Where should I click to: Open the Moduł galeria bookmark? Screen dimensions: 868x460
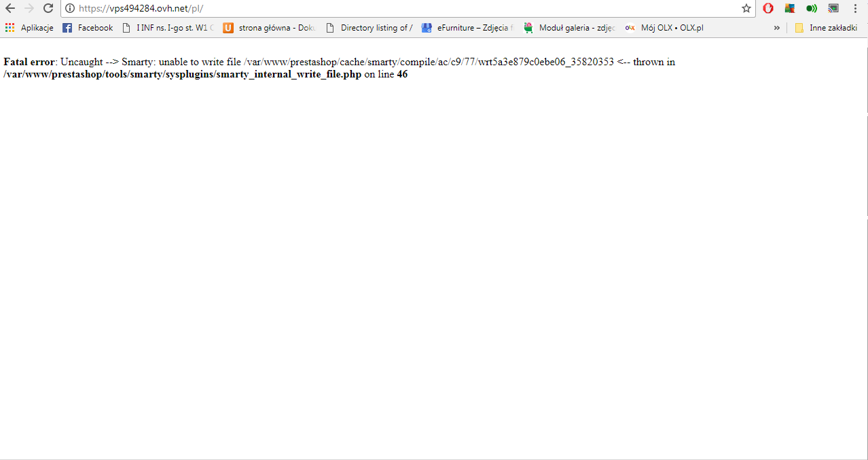click(570, 28)
